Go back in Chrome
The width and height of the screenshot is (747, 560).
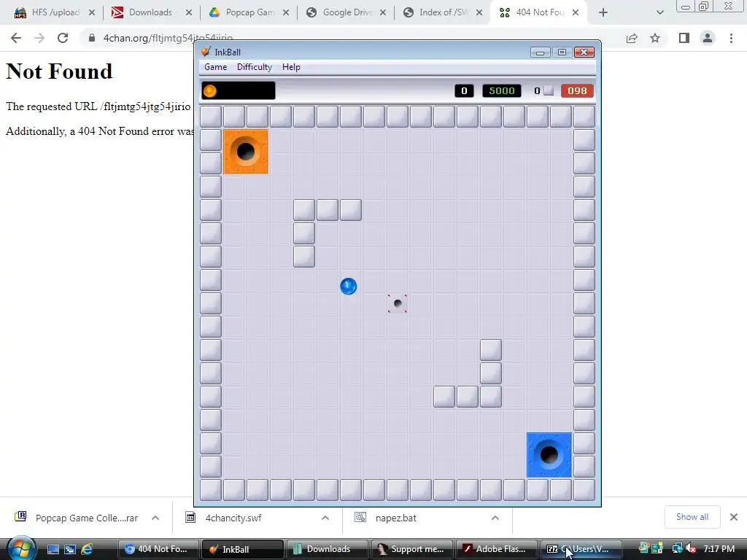click(x=16, y=38)
